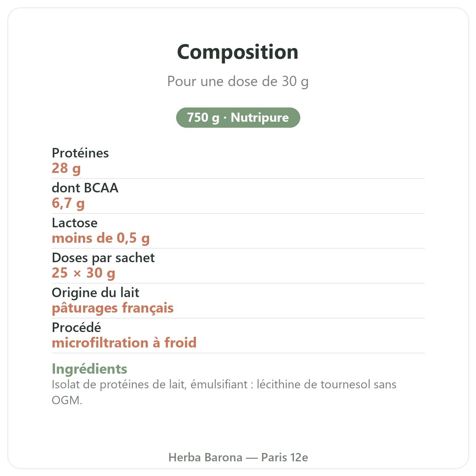Select the Lactose row label
This screenshot has width=476, height=476.
click(x=75, y=223)
